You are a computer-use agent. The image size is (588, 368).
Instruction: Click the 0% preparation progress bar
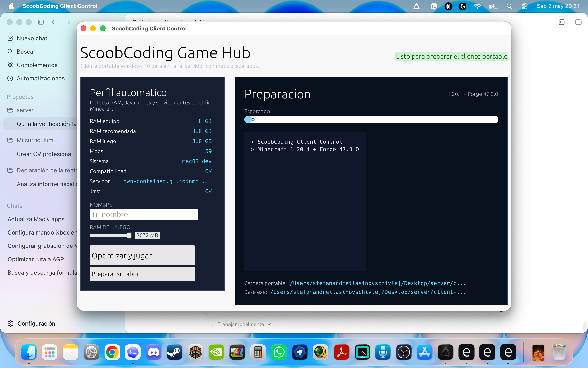point(371,119)
